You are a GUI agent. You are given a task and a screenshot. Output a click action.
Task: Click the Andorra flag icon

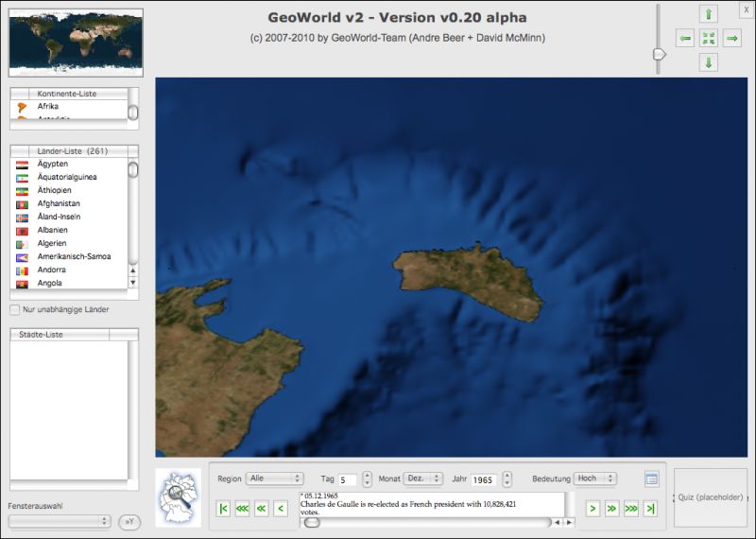point(22,270)
